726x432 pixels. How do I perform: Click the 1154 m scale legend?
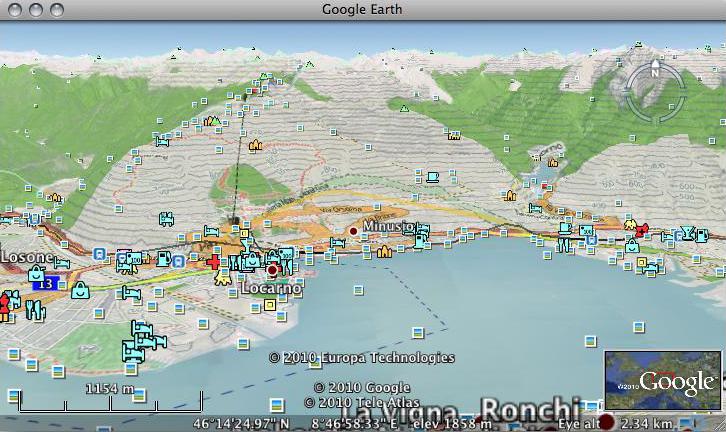tap(110, 388)
